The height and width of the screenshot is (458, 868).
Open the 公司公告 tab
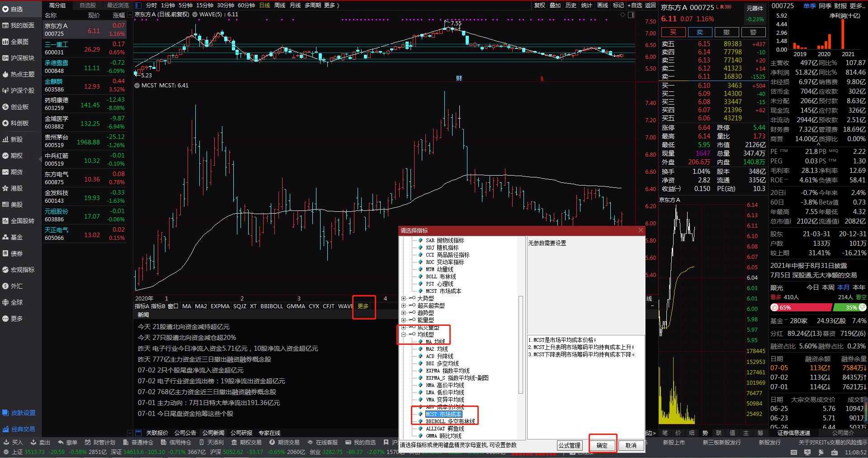pos(185,433)
